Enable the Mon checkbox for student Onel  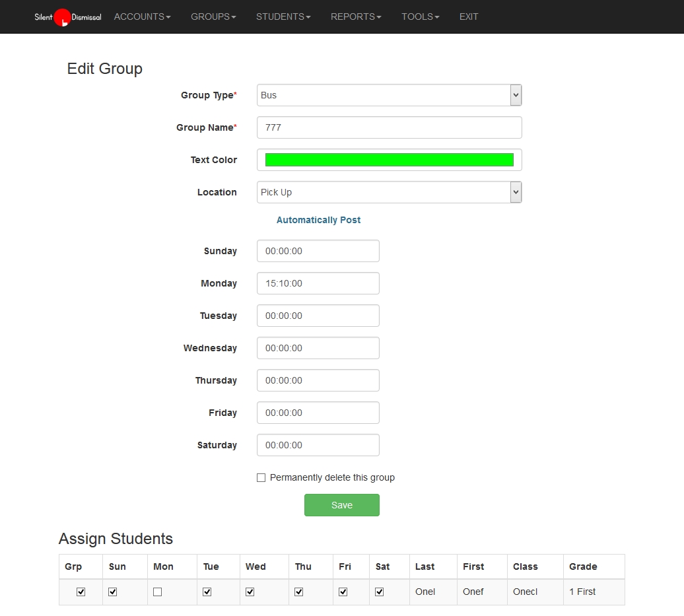click(157, 592)
